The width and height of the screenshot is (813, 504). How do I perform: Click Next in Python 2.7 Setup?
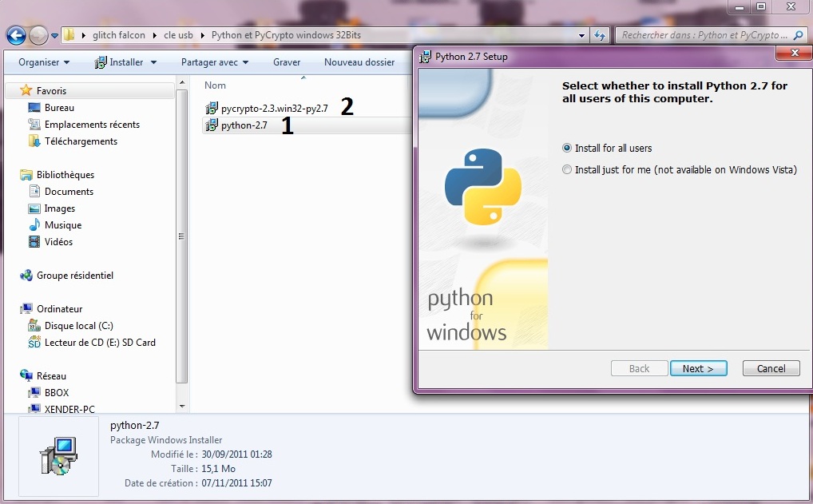[699, 369]
